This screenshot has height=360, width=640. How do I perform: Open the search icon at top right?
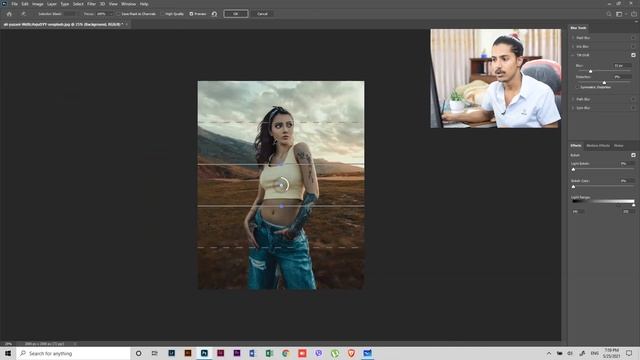pyautogui.click(x=609, y=14)
